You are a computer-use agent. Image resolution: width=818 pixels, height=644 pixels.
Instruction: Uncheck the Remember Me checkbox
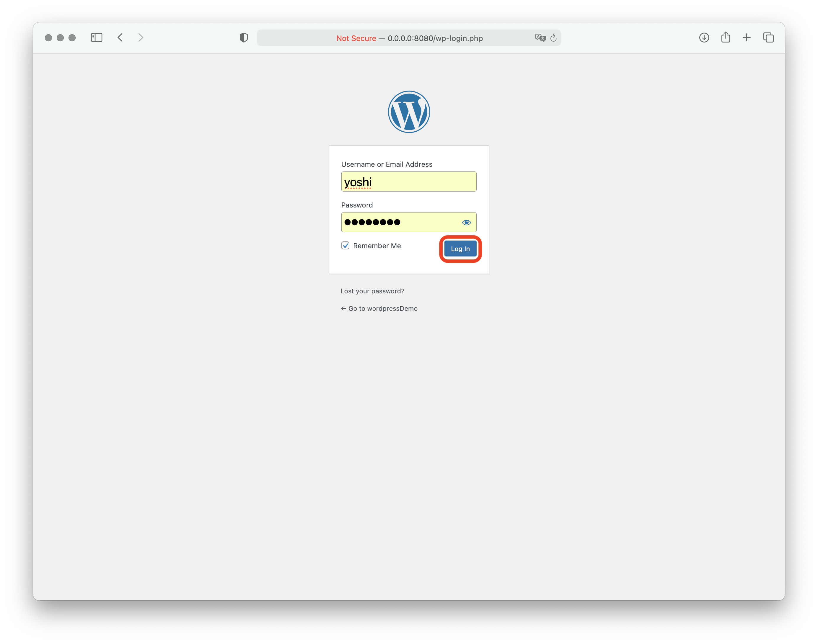[345, 246]
